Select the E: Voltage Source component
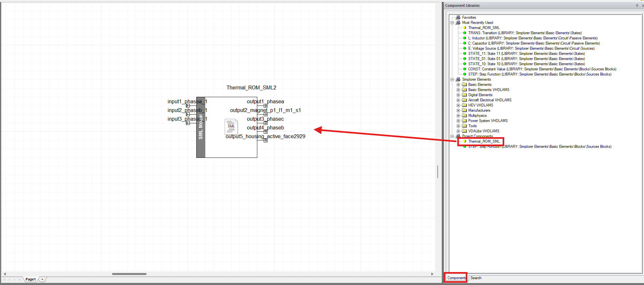Screen dimensions: 644x285 pyautogui.click(x=531, y=48)
